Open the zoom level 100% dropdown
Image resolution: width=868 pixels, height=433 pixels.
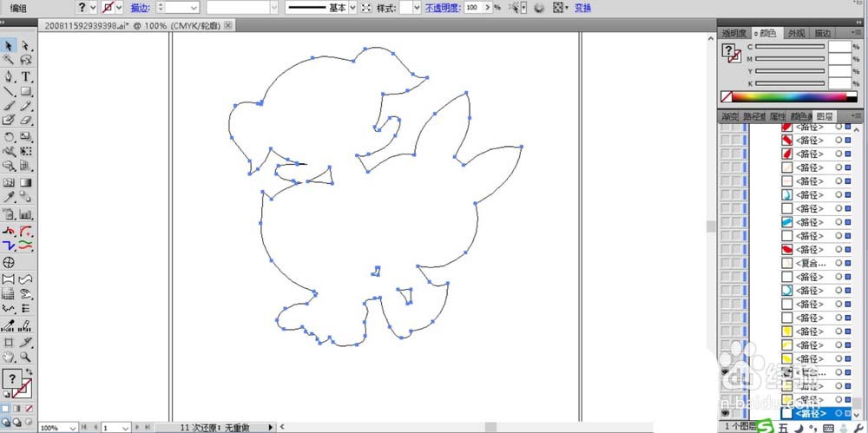tap(73, 428)
